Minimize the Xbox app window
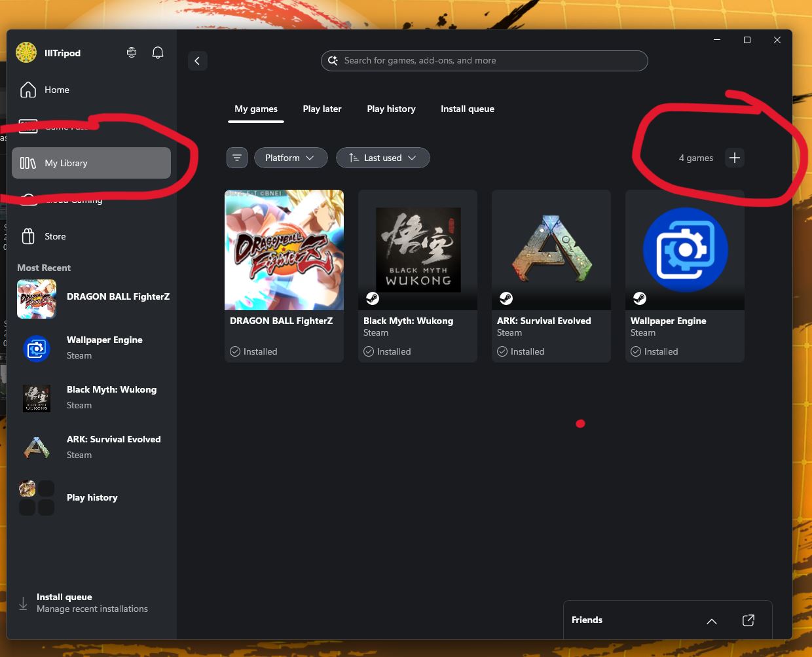The image size is (812, 657). tap(717, 40)
